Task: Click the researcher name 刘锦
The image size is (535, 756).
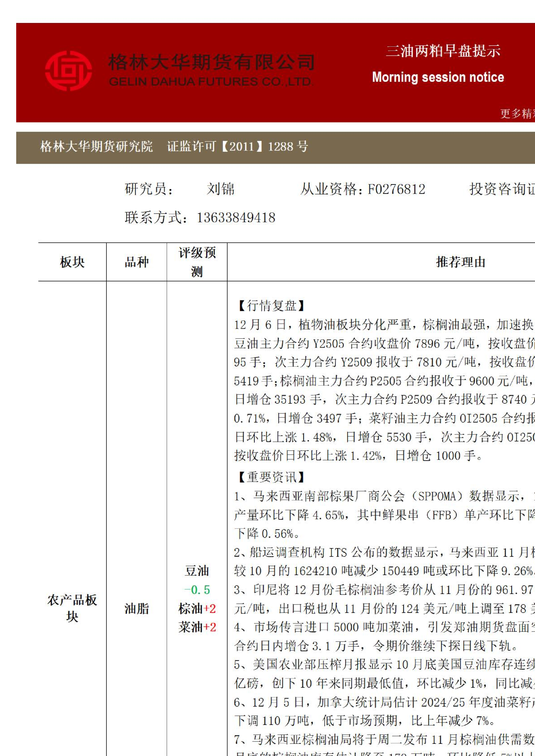Action: pyautogui.click(x=221, y=189)
